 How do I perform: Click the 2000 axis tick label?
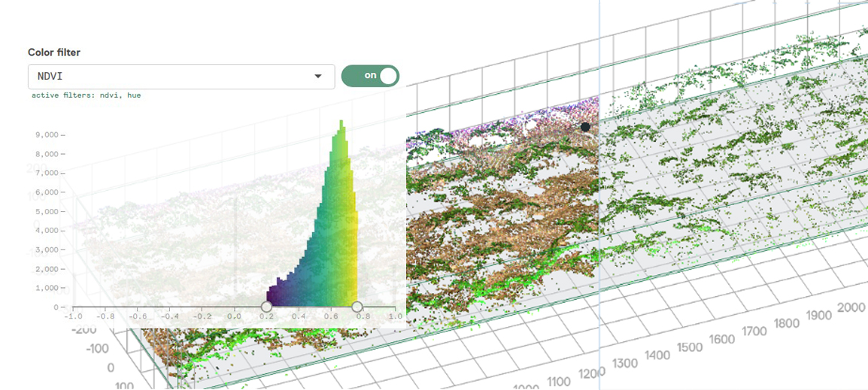click(850, 308)
